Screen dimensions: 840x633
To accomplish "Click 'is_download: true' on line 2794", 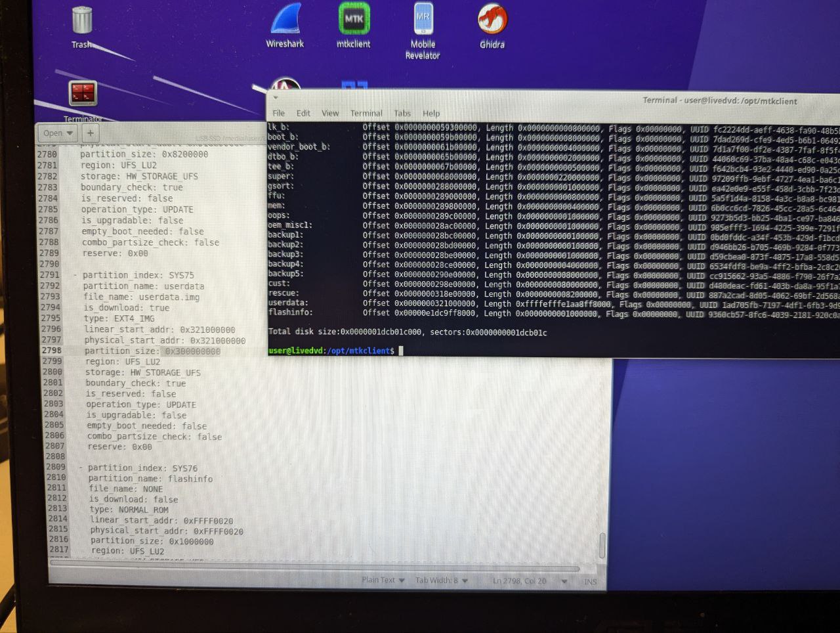I will pyautogui.click(x=126, y=308).
